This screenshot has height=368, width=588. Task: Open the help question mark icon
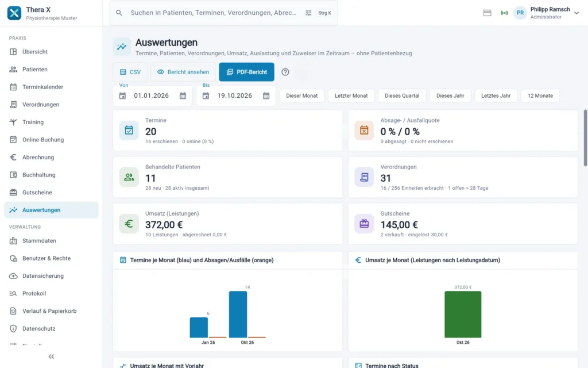coord(285,72)
